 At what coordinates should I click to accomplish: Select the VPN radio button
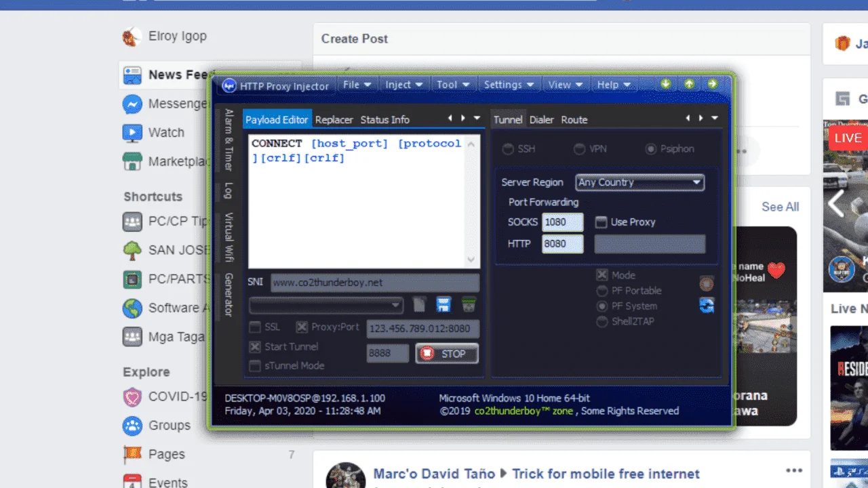click(x=579, y=149)
